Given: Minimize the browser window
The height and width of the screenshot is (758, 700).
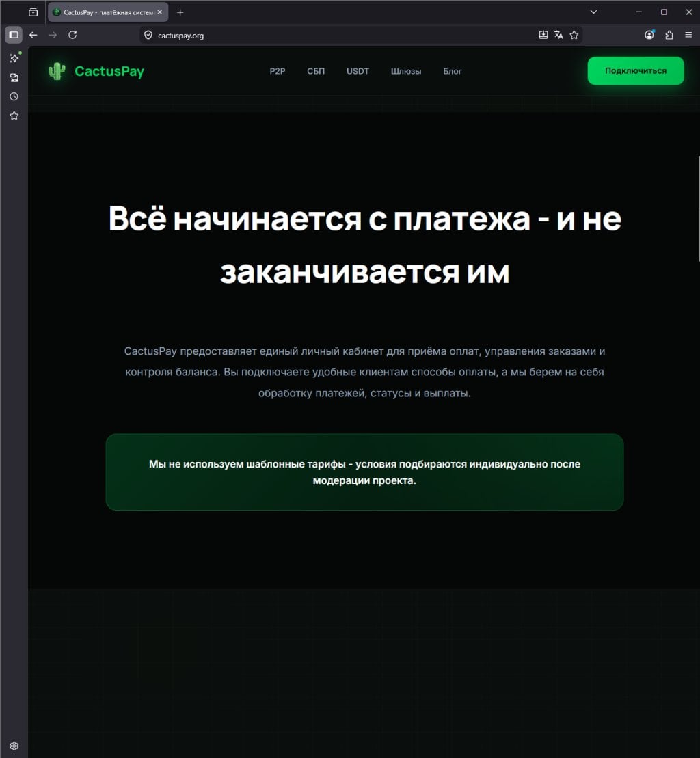Looking at the screenshot, I should click(639, 12).
